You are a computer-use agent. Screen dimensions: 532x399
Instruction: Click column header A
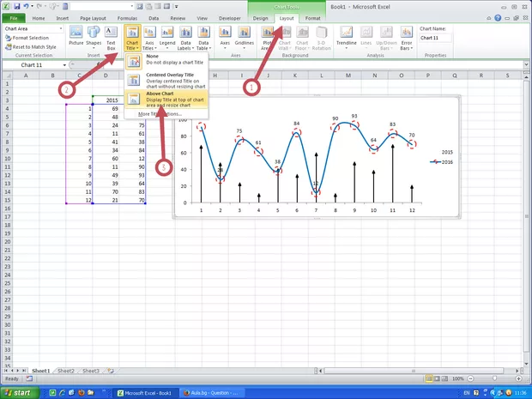(26, 76)
